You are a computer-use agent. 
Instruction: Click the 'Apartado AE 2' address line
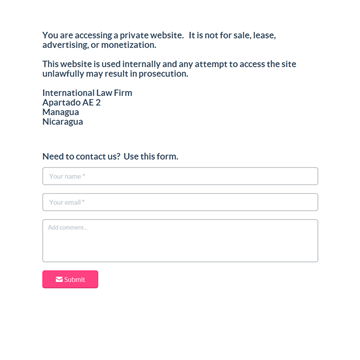click(x=71, y=103)
